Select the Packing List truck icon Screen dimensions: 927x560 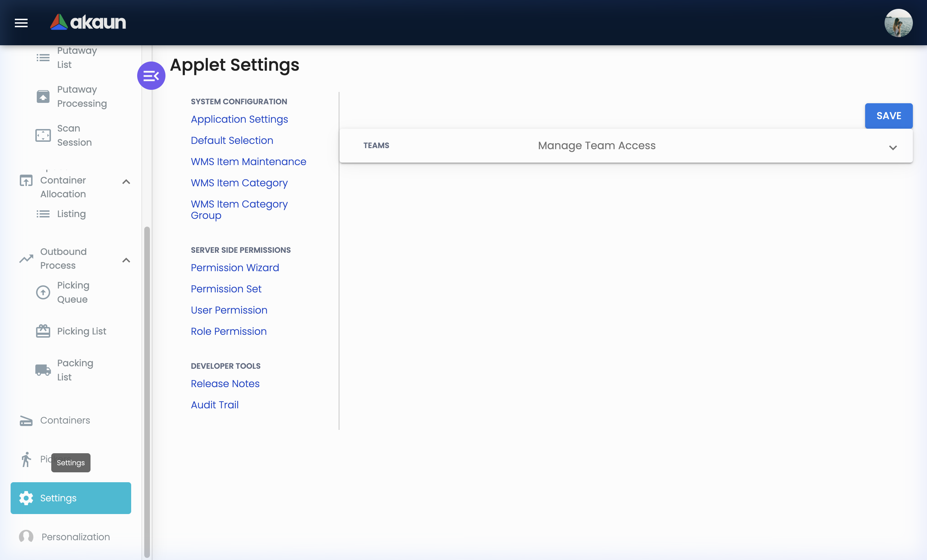[x=42, y=370]
